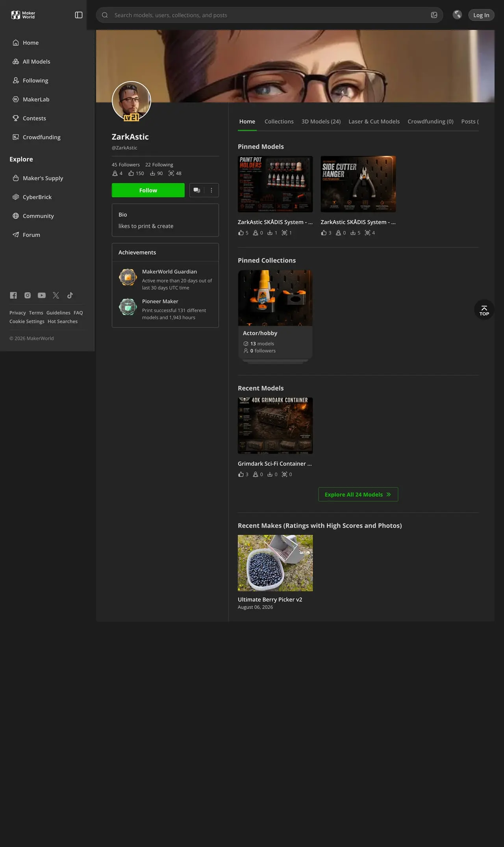Switch to Crowdfunding (0) tab

430,121
